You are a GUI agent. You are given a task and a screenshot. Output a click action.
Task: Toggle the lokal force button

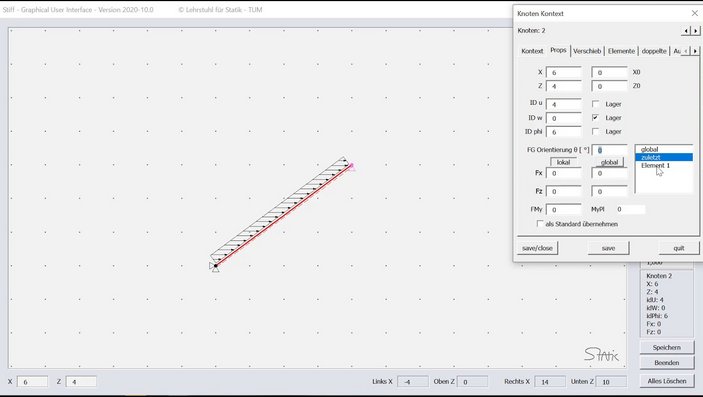pyautogui.click(x=563, y=162)
